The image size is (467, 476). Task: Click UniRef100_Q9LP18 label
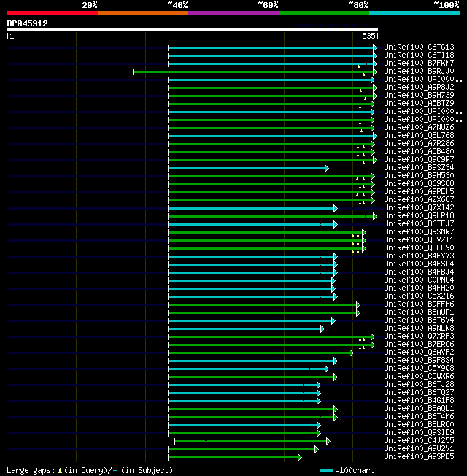(x=419, y=215)
